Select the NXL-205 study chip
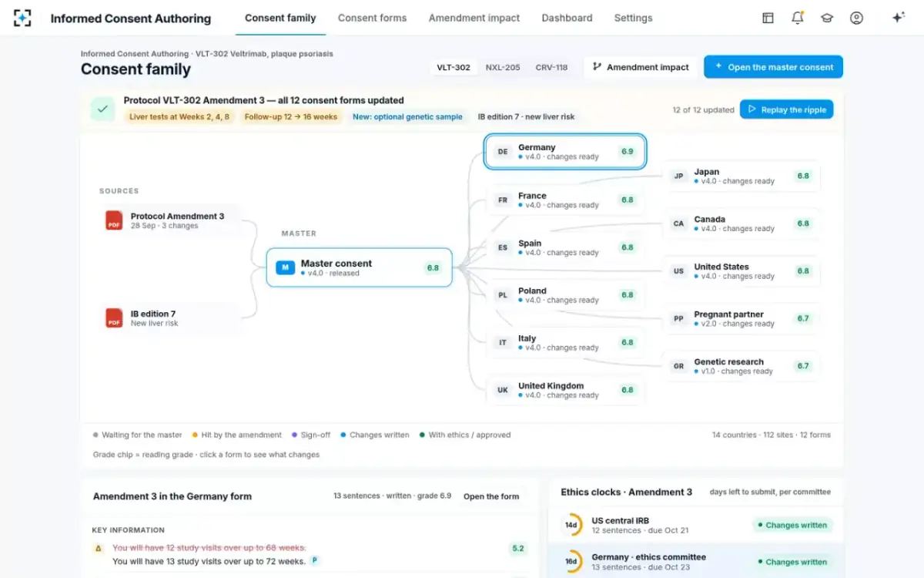This screenshot has width=924, height=578. coord(503,67)
